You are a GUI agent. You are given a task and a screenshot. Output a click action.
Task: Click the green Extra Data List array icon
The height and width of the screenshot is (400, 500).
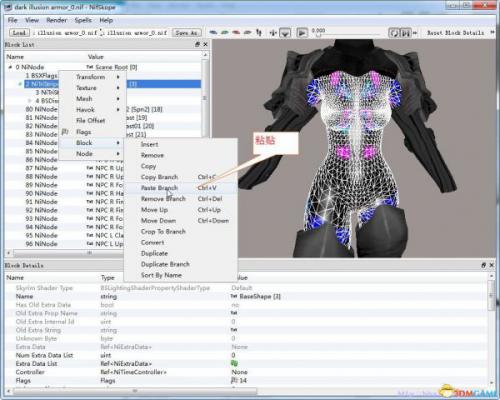[234, 363]
